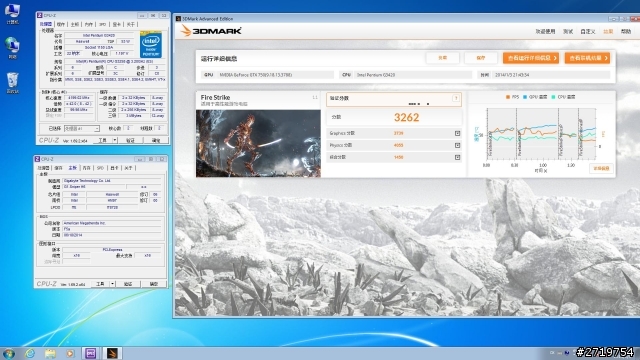Click Validate button in upper CPU-Z
640x360 pixels.
(x=130, y=140)
